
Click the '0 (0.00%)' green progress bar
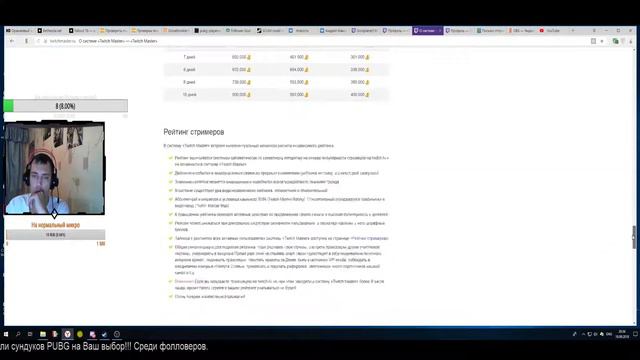coord(65,106)
